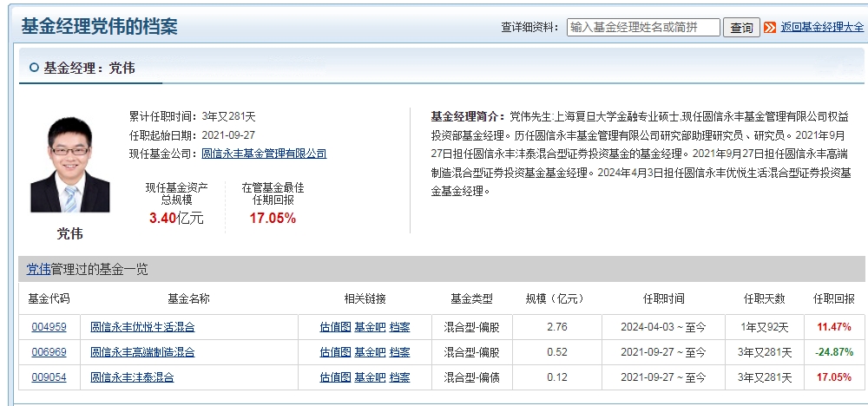
Task: Click the 党伟 link in the managed funds header
Action: 39,270
